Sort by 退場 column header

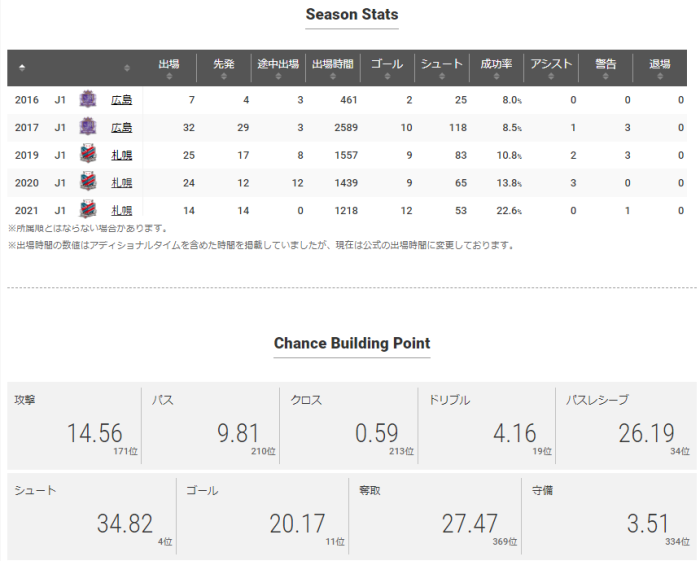(660, 68)
